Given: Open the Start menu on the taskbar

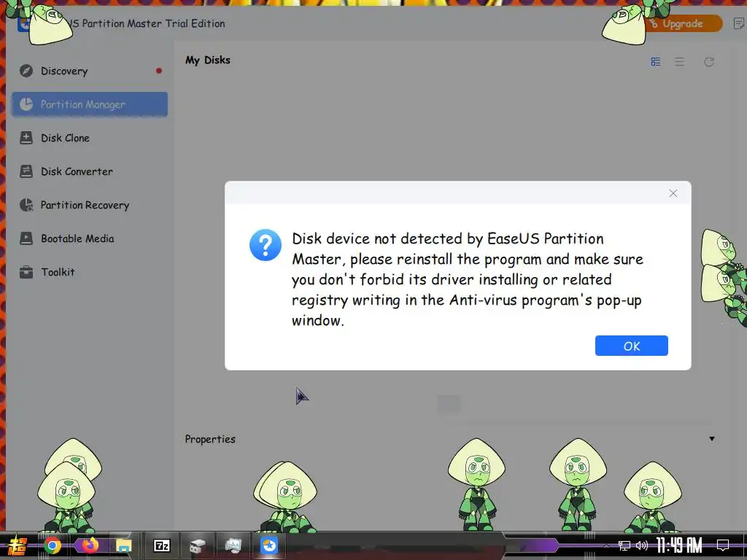Looking at the screenshot, I should [x=16, y=545].
